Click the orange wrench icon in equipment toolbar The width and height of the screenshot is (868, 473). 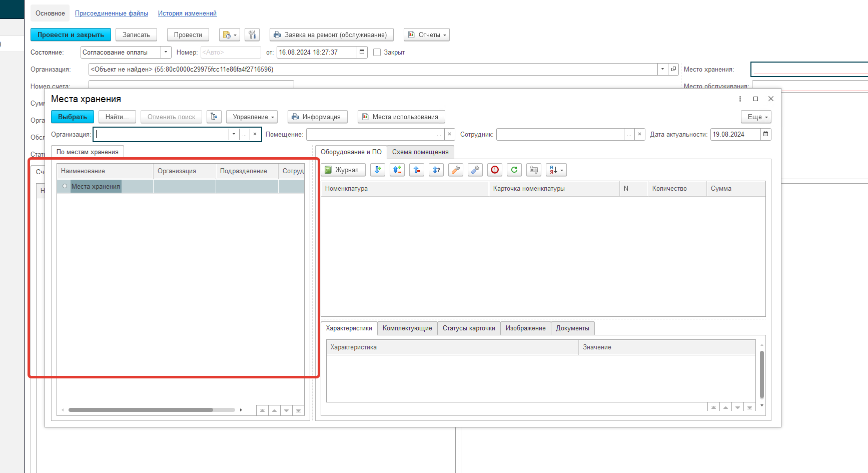455,170
